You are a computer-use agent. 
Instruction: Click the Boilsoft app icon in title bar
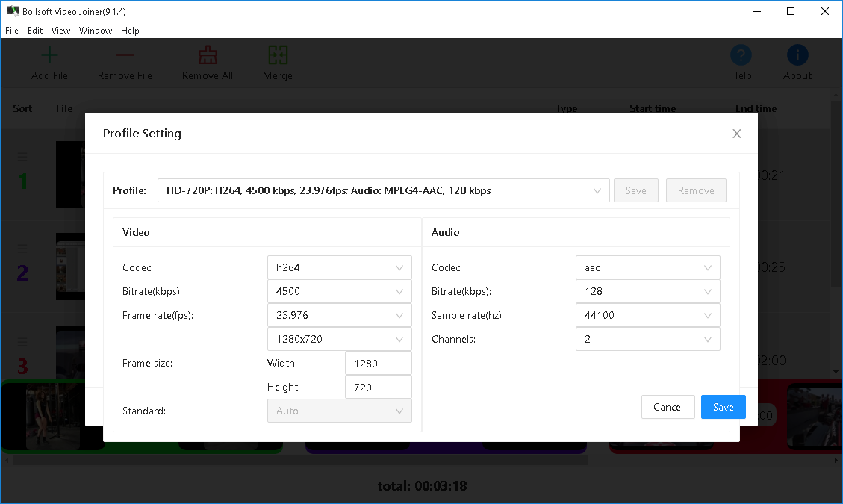tap(12, 11)
